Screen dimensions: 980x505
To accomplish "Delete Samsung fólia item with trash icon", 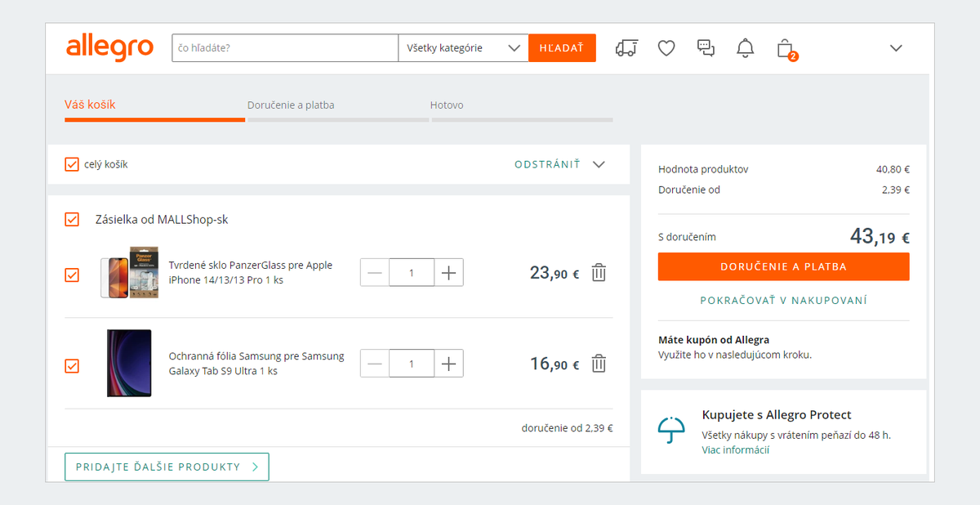I will click(x=599, y=364).
